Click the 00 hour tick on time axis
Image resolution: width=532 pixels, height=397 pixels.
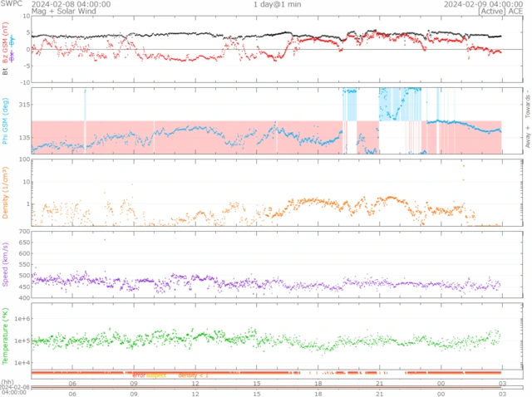point(441,384)
